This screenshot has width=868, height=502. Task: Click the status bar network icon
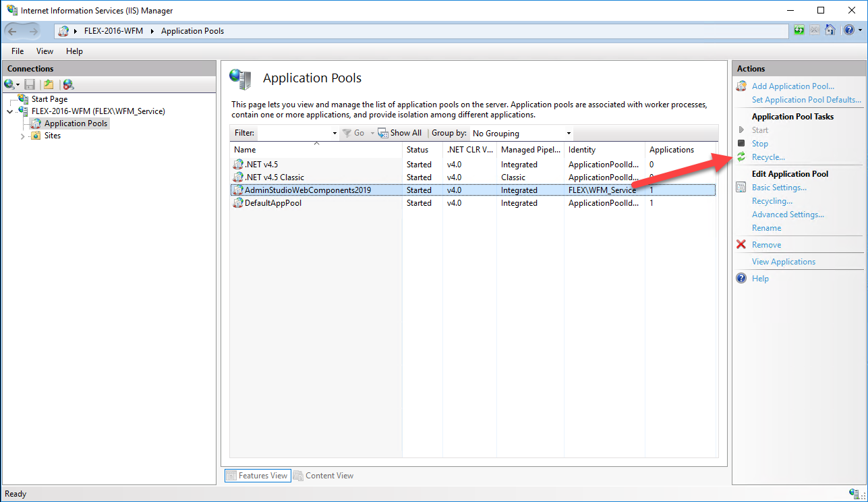click(x=853, y=494)
